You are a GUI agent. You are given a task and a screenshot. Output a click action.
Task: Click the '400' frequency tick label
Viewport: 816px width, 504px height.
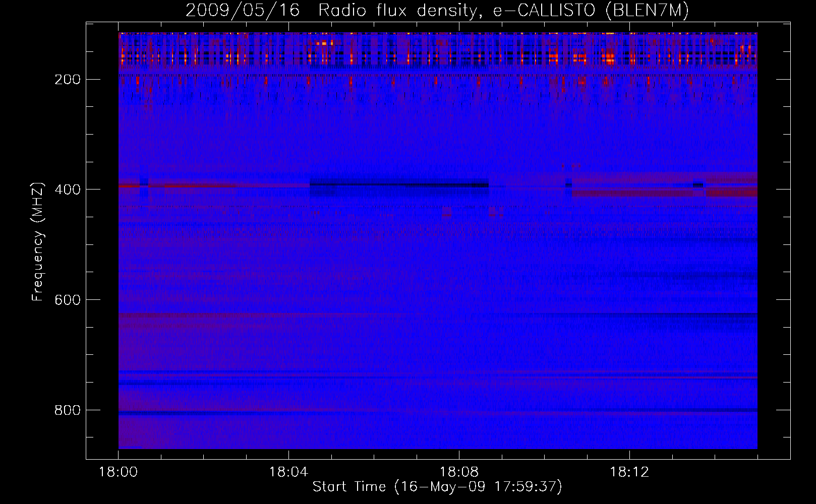click(68, 190)
